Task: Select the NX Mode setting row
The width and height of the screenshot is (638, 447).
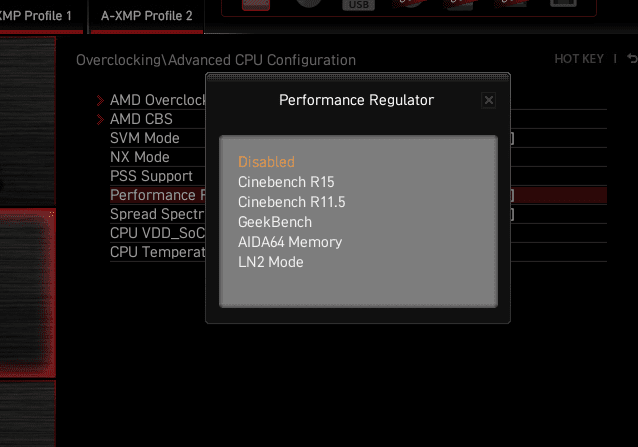Action: [x=140, y=157]
